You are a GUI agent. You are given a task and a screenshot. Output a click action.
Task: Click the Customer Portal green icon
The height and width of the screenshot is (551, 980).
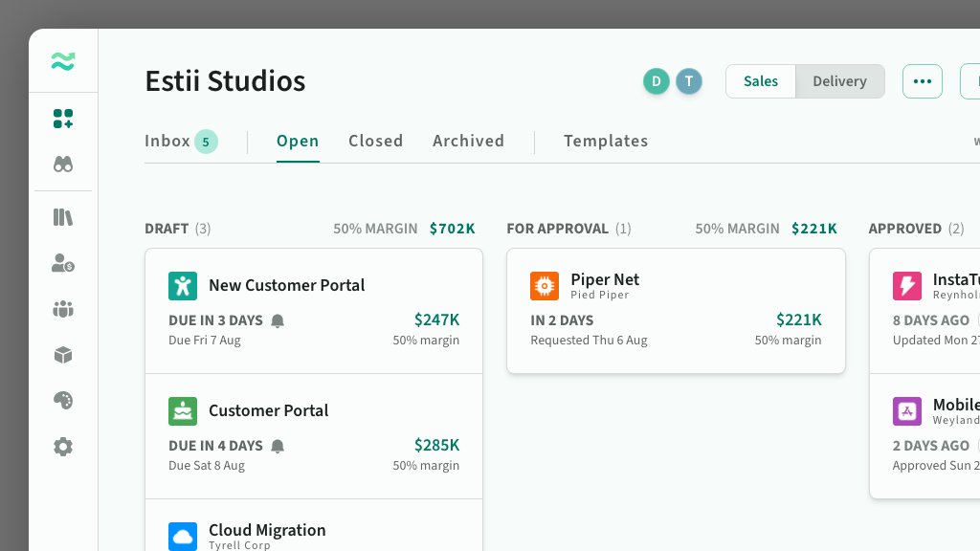[183, 411]
